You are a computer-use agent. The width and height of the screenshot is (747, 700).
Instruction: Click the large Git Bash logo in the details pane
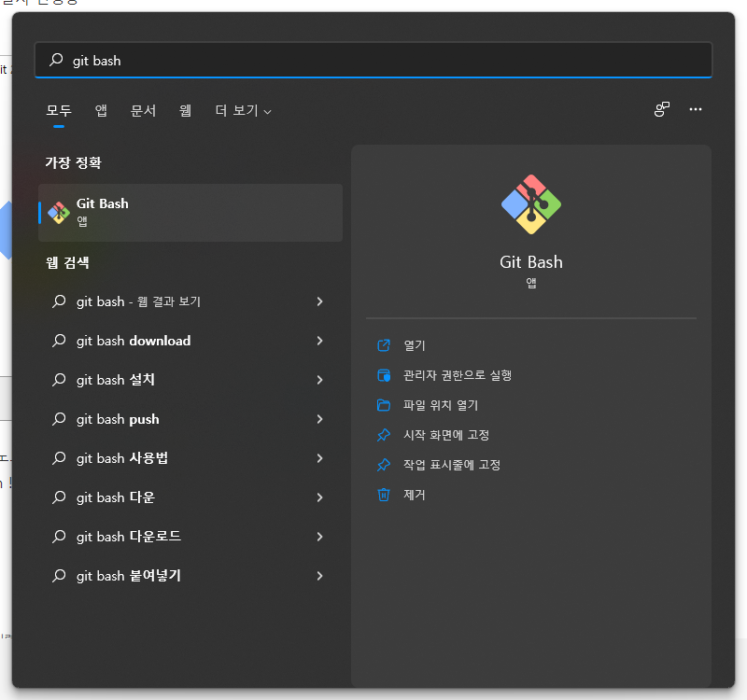531,204
